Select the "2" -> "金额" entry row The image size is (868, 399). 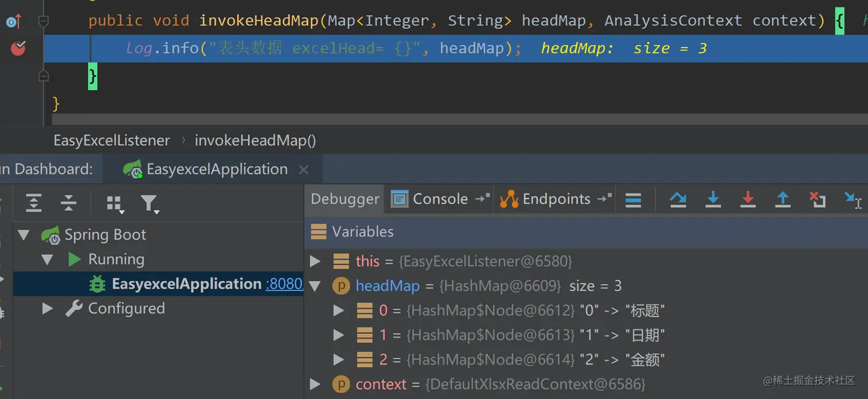pos(586,360)
